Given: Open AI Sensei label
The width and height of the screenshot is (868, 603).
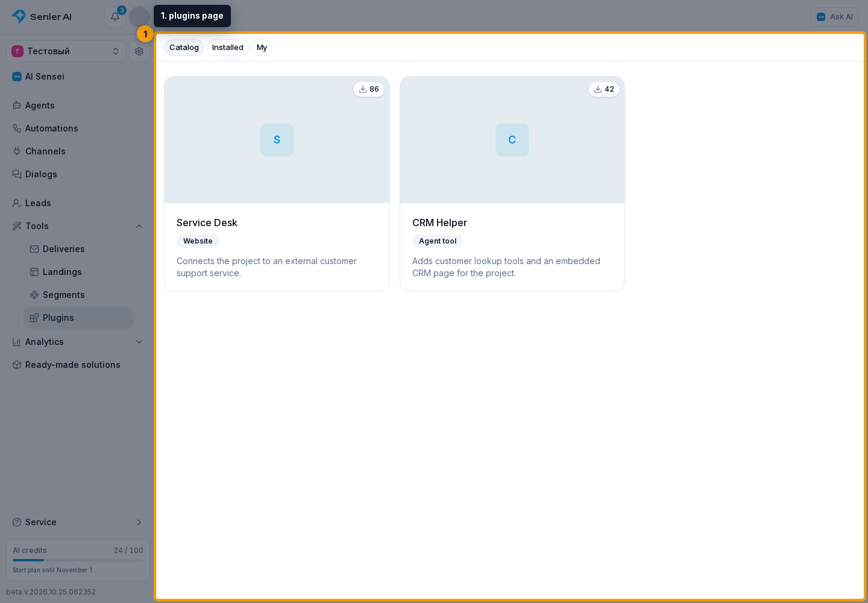Looking at the screenshot, I should click(x=45, y=77).
